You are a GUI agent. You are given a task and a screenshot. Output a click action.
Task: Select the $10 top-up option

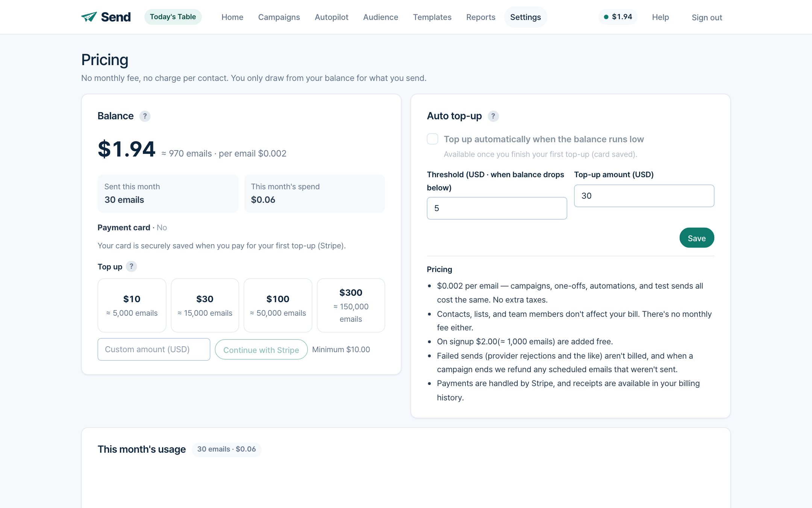pos(132,305)
